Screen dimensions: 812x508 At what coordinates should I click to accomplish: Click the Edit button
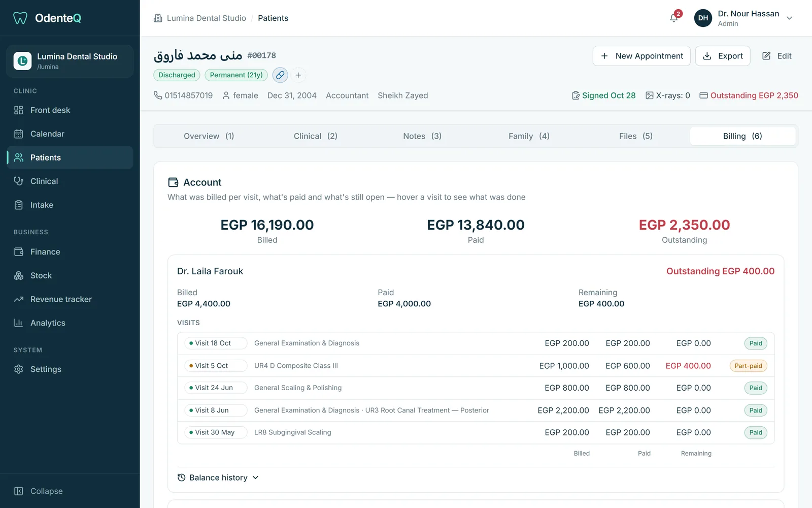[x=777, y=56]
